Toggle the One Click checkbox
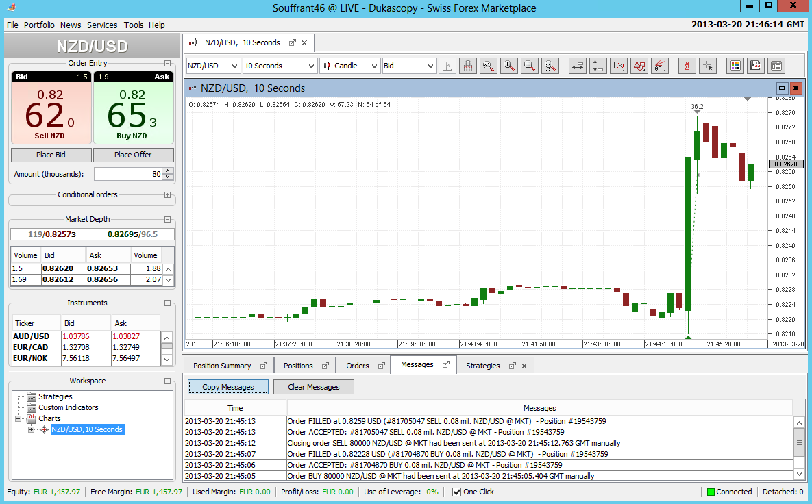This screenshot has height=504, width=812. click(457, 492)
